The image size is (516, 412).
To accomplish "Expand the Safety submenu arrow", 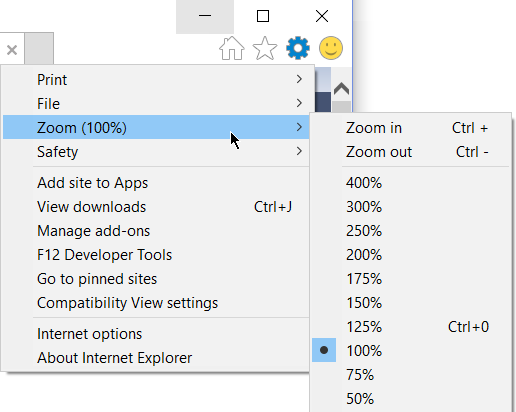I will [299, 151].
